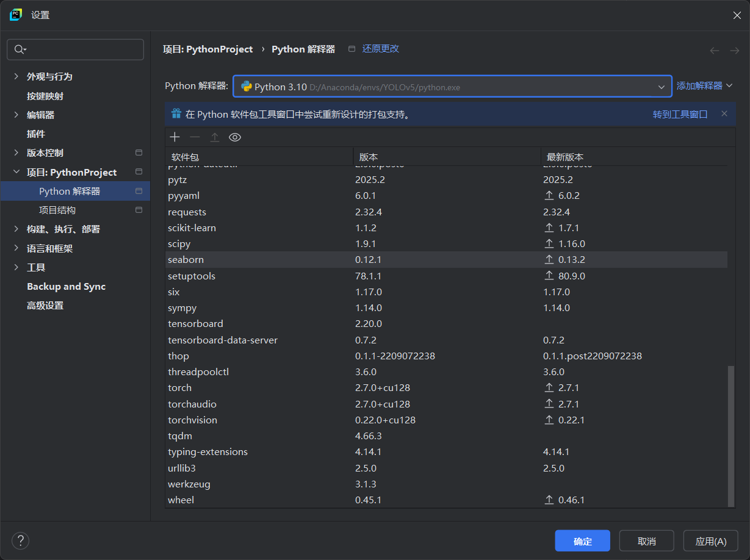Open the 添加解释器 dropdown

tap(704, 86)
